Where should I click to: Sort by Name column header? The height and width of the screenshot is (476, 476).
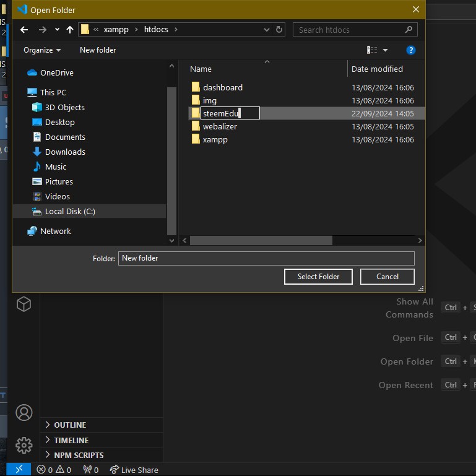click(201, 69)
